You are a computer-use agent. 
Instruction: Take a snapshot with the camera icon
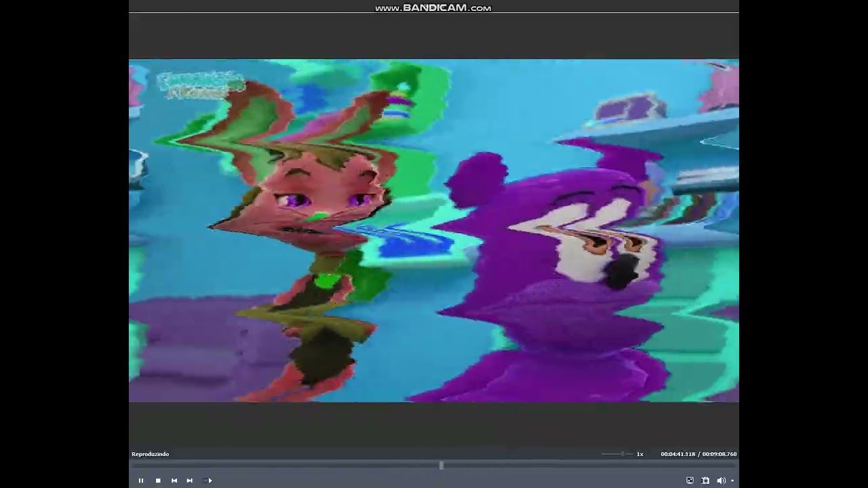click(x=705, y=481)
